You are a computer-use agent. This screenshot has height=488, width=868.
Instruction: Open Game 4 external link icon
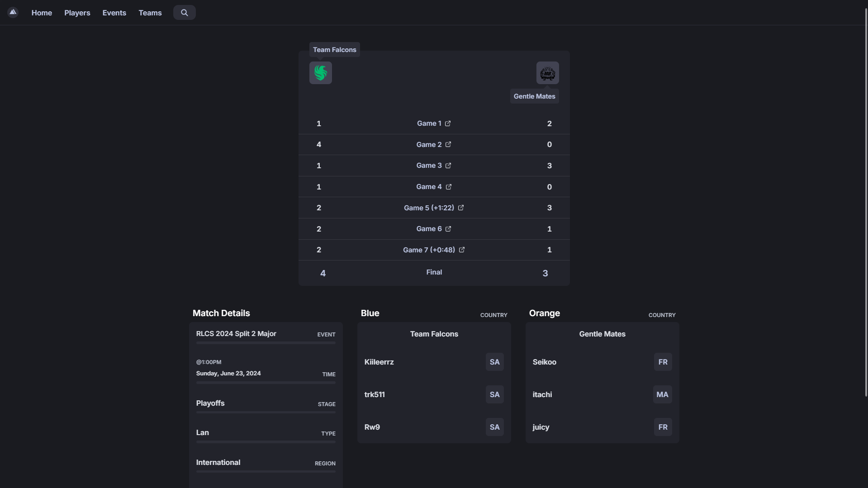click(449, 187)
